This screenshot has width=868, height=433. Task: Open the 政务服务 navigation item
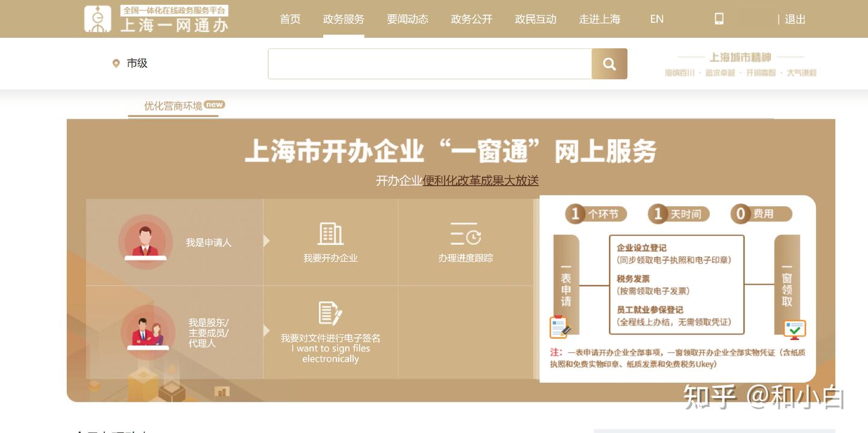click(344, 19)
